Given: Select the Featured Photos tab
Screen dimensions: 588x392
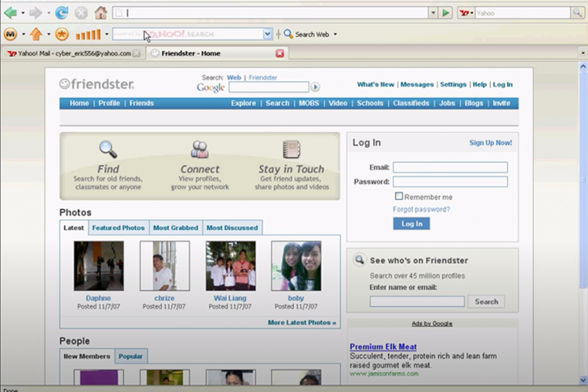Looking at the screenshot, I should 118,228.
